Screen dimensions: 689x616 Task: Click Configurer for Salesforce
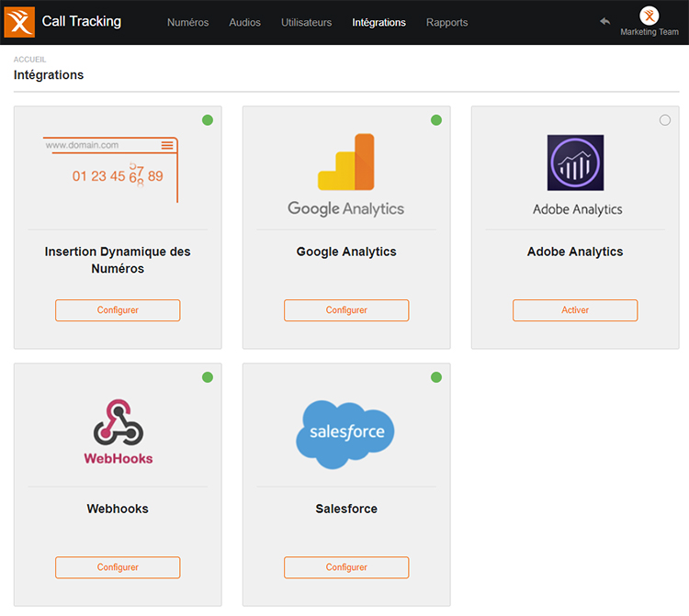[x=346, y=567]
